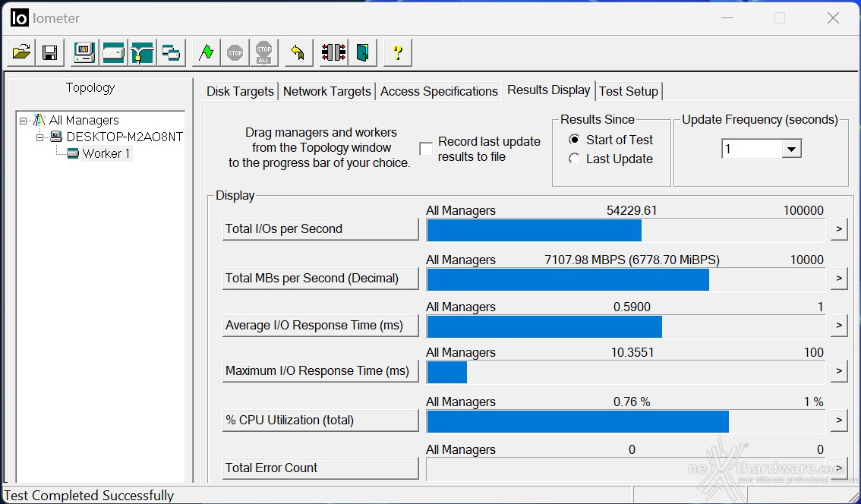Click the Total I/Os per Second button
Screen dimensions: 861x504
coord(320,229)
